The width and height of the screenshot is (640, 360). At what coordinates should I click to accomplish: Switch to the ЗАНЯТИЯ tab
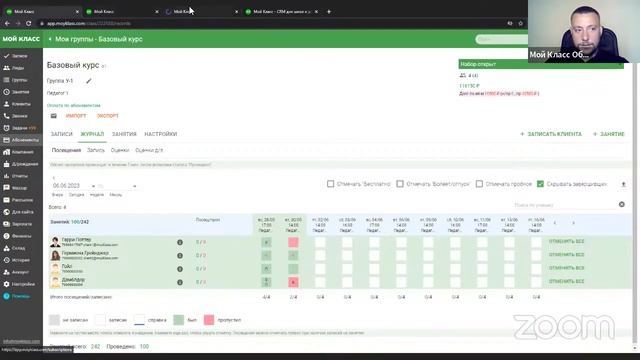point(124,134)
